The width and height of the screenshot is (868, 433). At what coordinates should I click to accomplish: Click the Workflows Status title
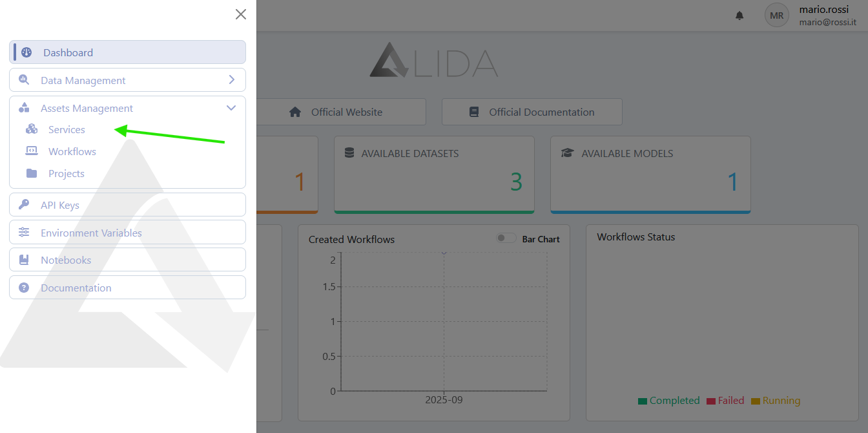click(635, 237)
